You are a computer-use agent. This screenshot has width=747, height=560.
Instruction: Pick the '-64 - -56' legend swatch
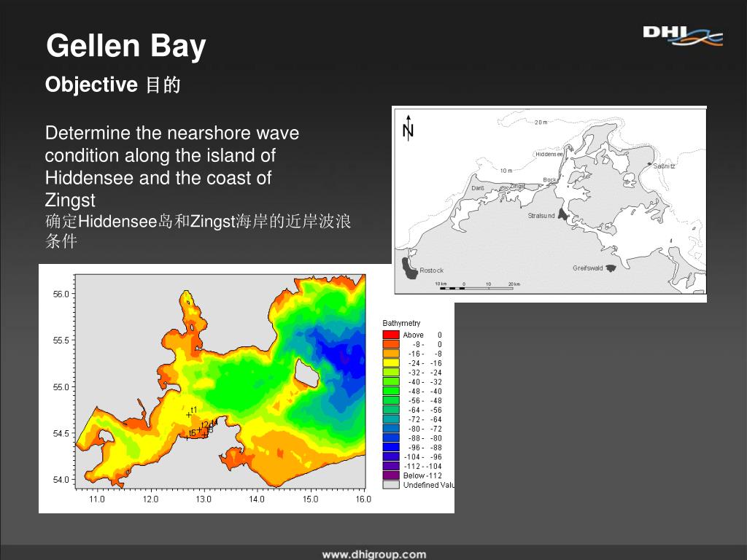click(x=391, y=410)
